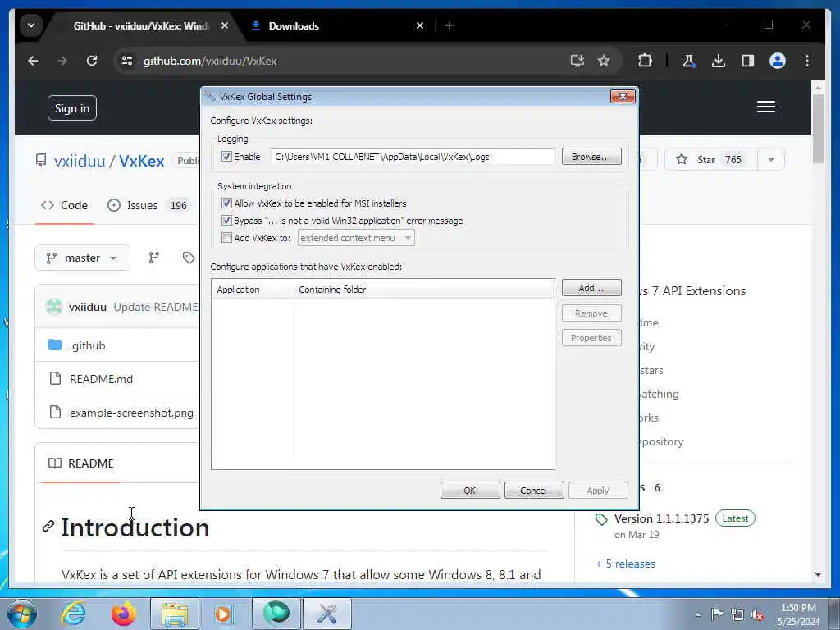The height and width of the screenshot is (630, 840).
Task: Open README.md file
Action: [x=101, y=379]
